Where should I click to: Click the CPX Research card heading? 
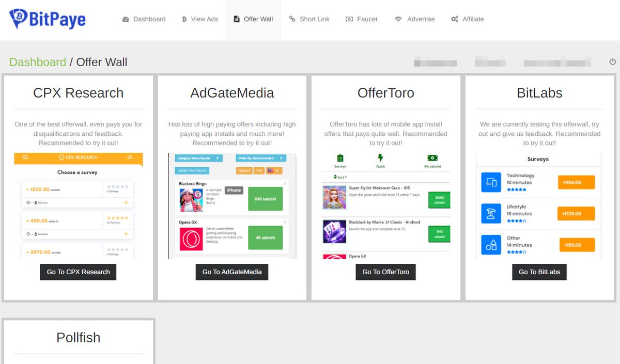click(79, 93)
